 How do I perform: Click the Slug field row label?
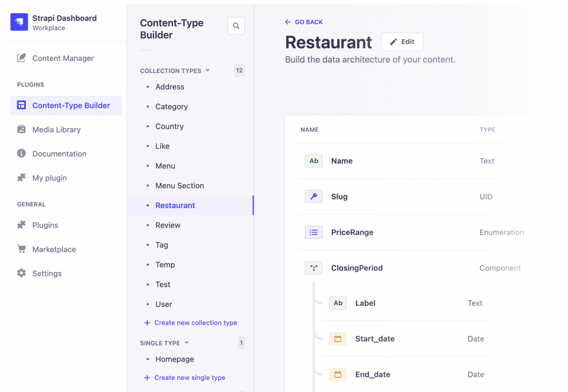[339, 197]
